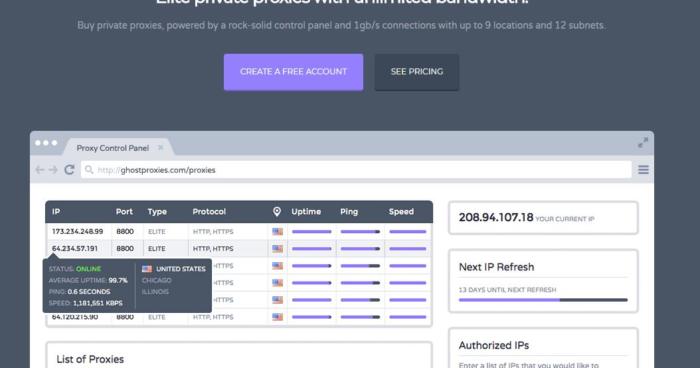Click the fullscreen expand arrows icon
700x368 pixels.
(643, 142)
